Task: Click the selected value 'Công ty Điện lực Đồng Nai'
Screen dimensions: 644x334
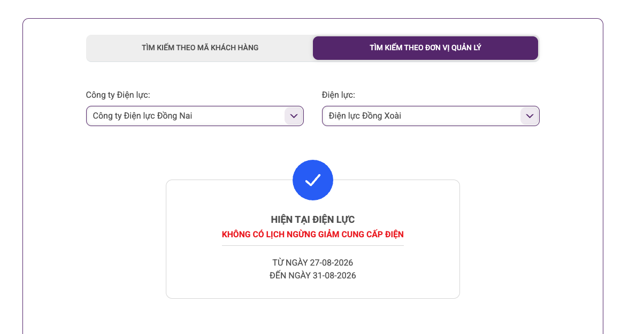Action: click(142, 116)
